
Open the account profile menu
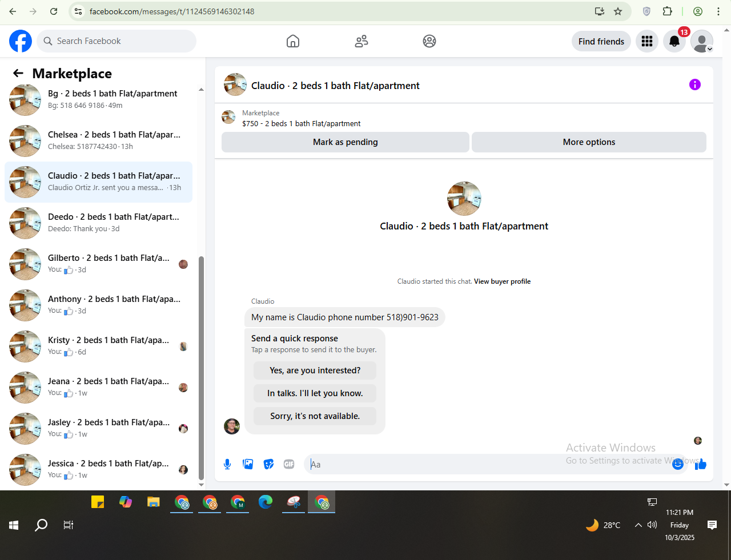tap(702, 41)
